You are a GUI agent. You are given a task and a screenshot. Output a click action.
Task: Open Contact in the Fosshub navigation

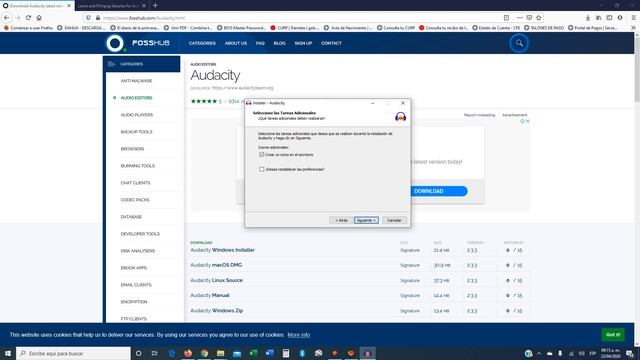(331, 43)
